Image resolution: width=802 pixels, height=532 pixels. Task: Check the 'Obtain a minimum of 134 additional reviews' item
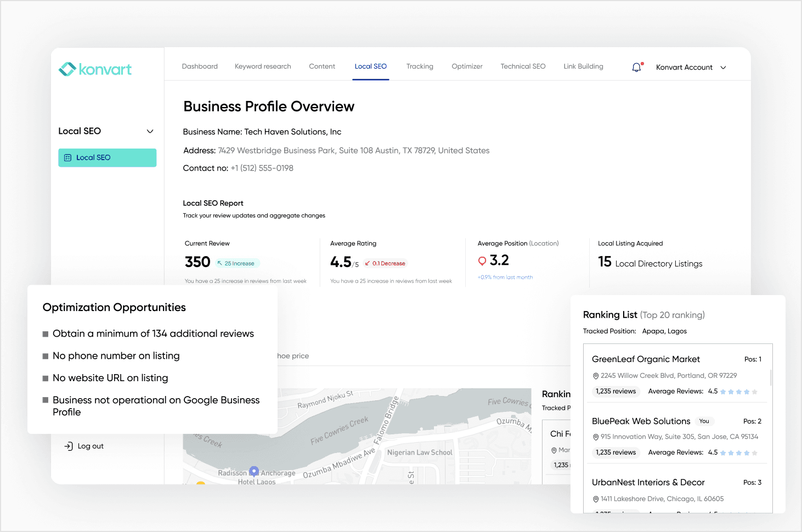pos(45,333)
